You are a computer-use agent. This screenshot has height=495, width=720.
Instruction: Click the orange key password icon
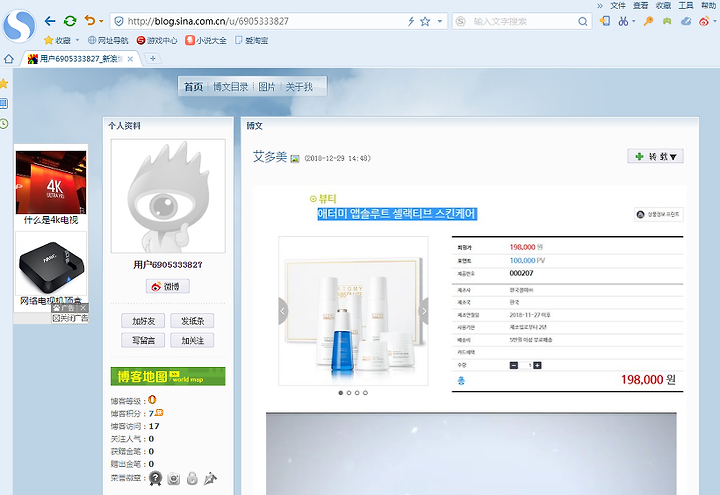click(648, 21)
